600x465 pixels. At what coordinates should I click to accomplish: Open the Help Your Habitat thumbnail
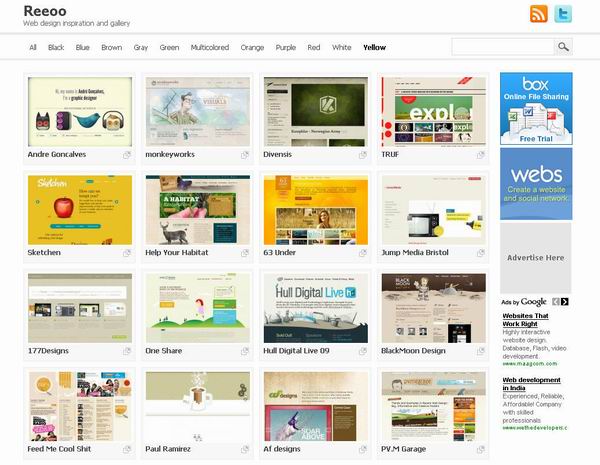point(196,210)
